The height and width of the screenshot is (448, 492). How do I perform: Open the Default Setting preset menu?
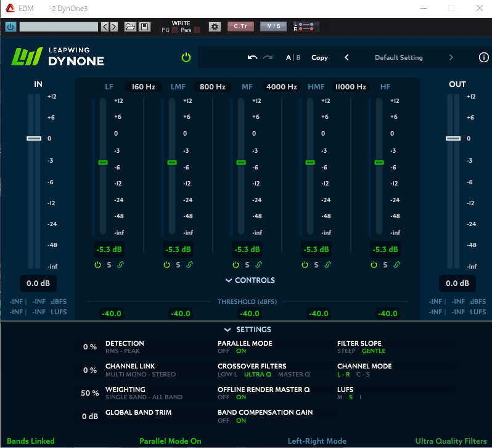399,57
